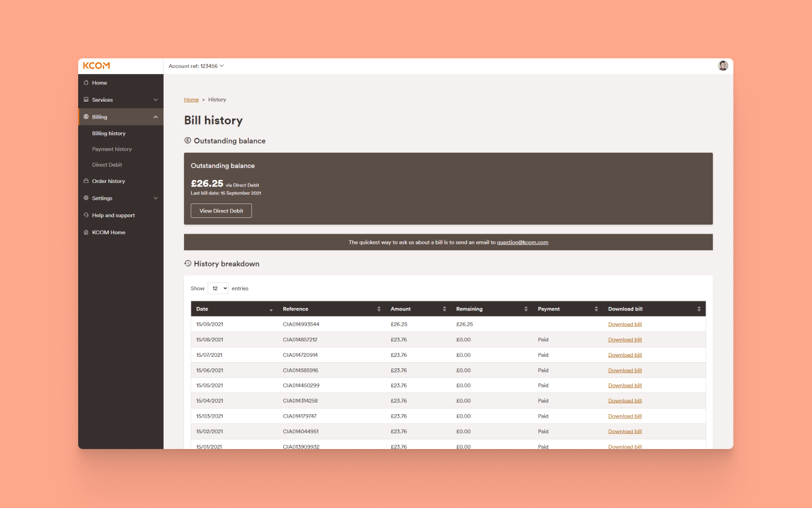Select the Settings gear icon

click(86, 197)
